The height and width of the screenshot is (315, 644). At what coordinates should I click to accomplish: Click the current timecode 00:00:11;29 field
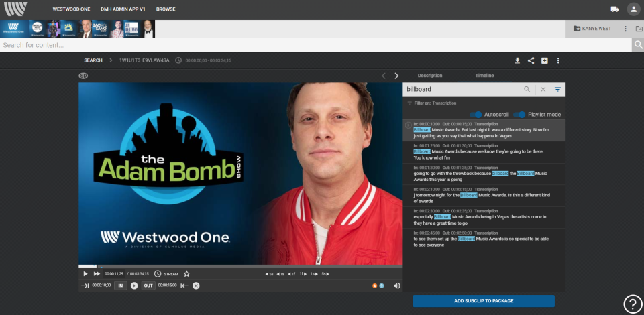[114, 274]
